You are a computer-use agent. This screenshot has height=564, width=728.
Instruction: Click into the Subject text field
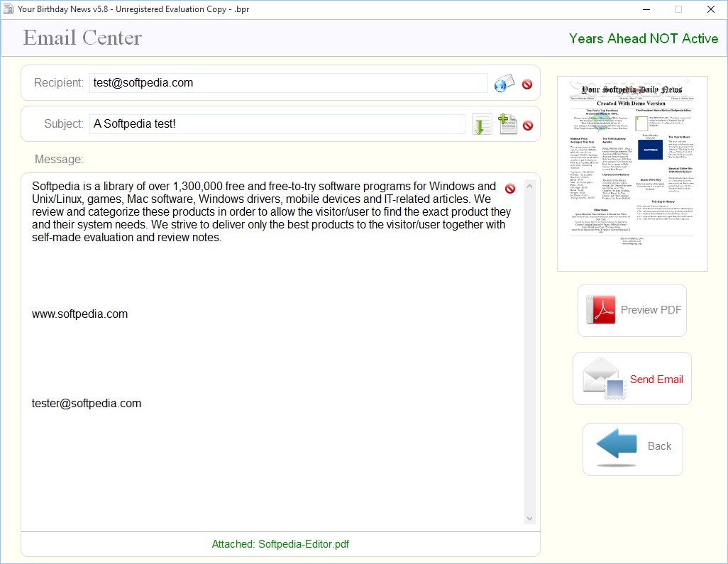pyautogui.click(x=277, y=124)
